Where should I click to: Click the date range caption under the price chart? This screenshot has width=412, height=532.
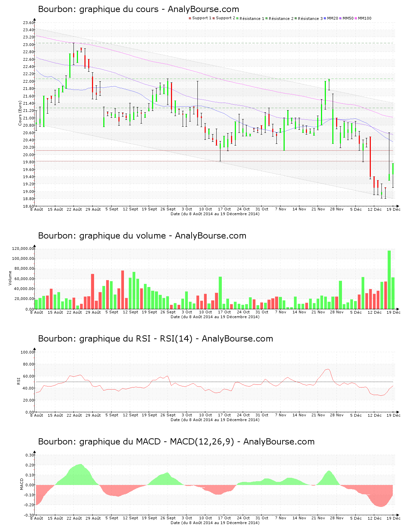point(215,214)
